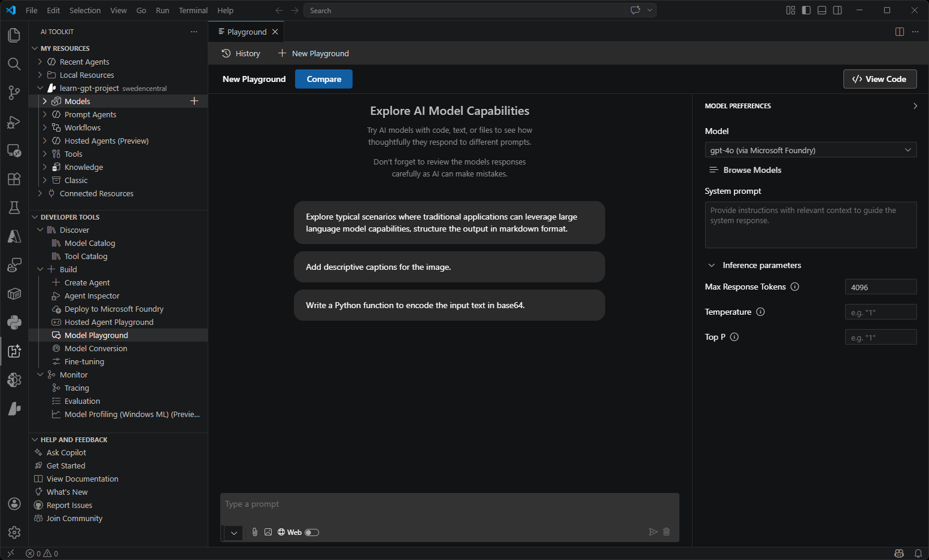Image resolution: width=929 pixels, height=560 pixels.
Task: Enable the Web toggle in the prompt bar
Action: [x=312, y=532]
